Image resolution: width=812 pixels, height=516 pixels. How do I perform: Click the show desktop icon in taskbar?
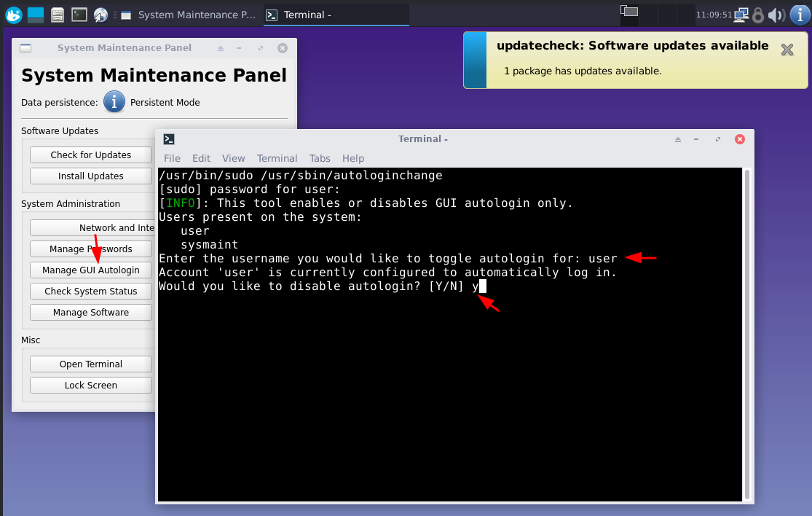(x=36, y=14)
